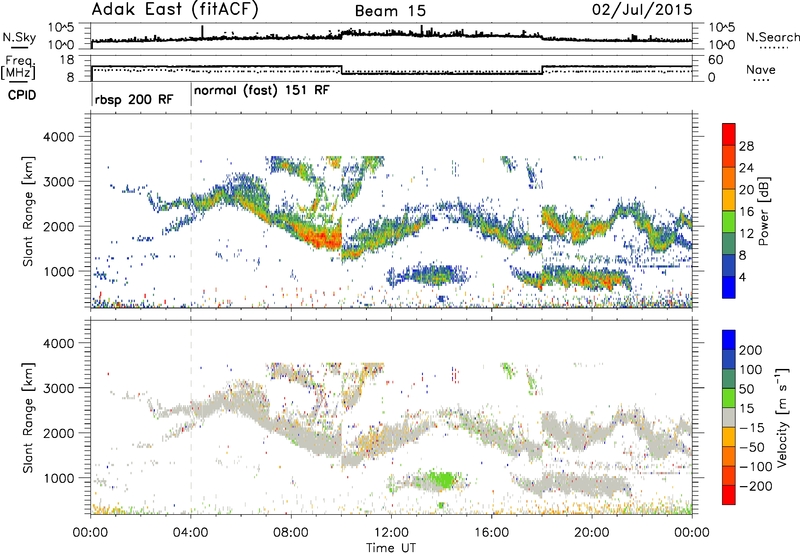This screenshot has height=554, width=800.
Task: Click the blue top of the Velocity colorbar
Action: 729,340
